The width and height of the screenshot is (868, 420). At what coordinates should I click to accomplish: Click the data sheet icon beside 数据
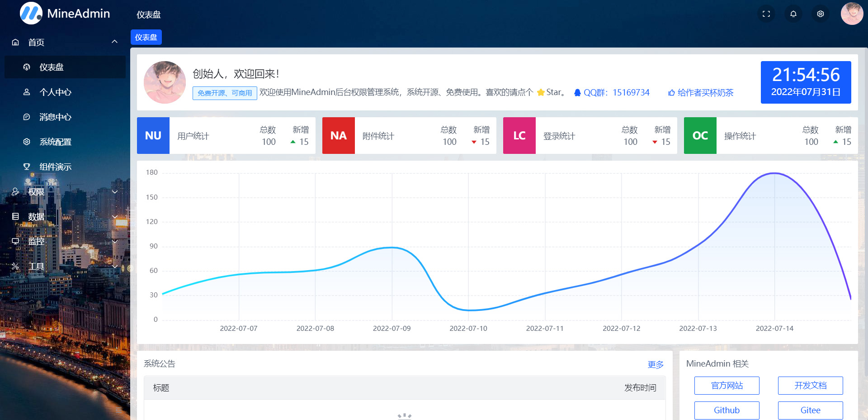[x=15, y=216]
